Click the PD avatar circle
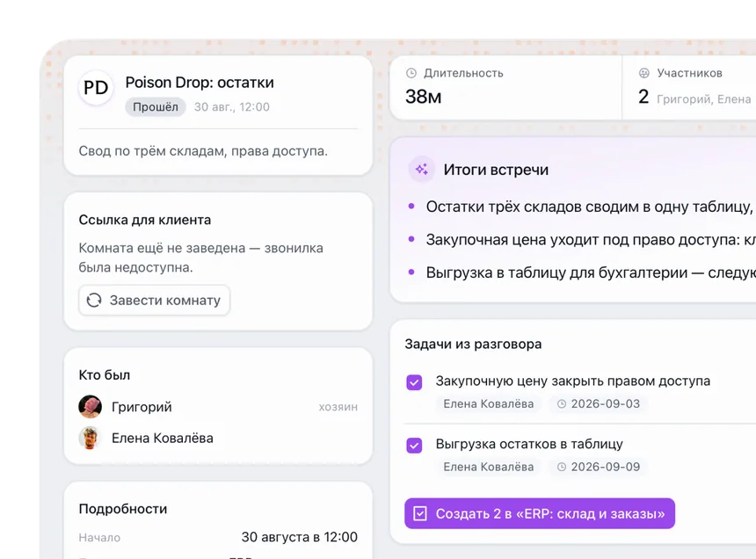756x559 pixels. (x=96, y=88)
